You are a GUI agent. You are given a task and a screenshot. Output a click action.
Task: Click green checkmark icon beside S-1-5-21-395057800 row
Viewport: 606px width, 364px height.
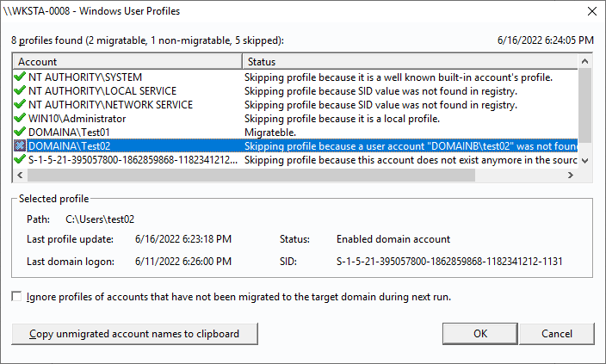(x=20, y=159)
